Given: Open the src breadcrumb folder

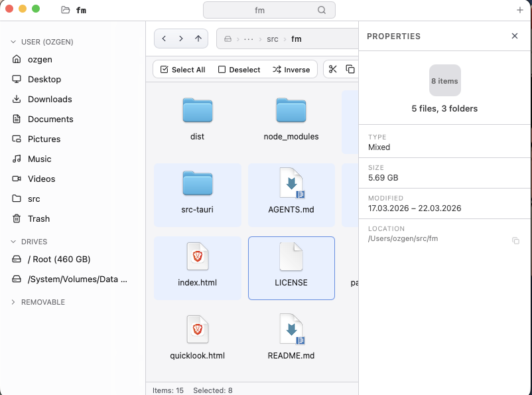Looking at the screenshot, I should [272, 39].
